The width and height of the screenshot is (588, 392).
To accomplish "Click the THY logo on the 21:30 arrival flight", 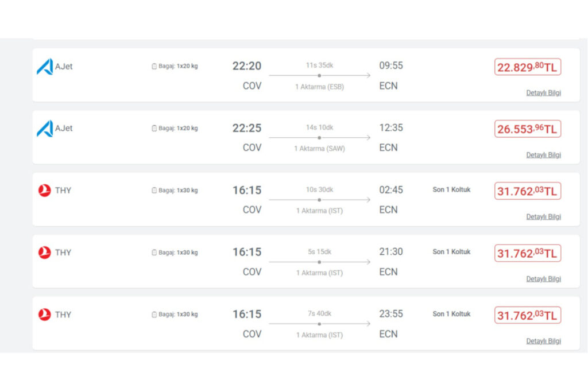I will (x=45, y=253).
